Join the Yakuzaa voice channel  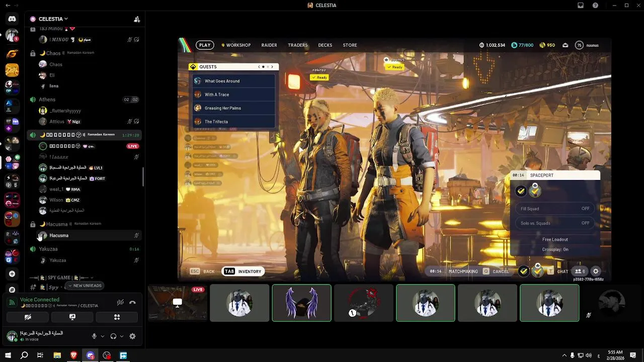point(48,249)
